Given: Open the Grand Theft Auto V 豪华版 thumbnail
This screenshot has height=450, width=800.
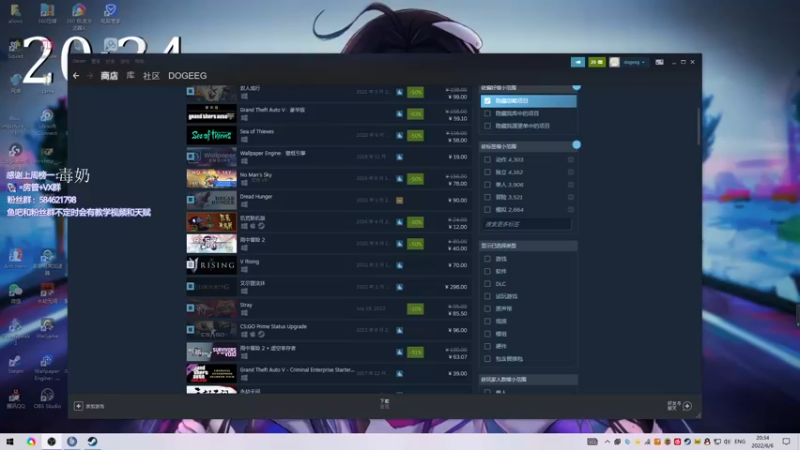Looking at the screenshot, I should point(211,114).
